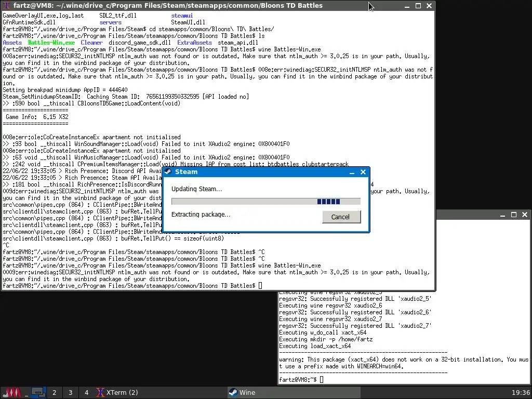Click 'SteamUI.dll' file name in terminal
The height and width of the screenshot is (399, 532).
[188, 22]
